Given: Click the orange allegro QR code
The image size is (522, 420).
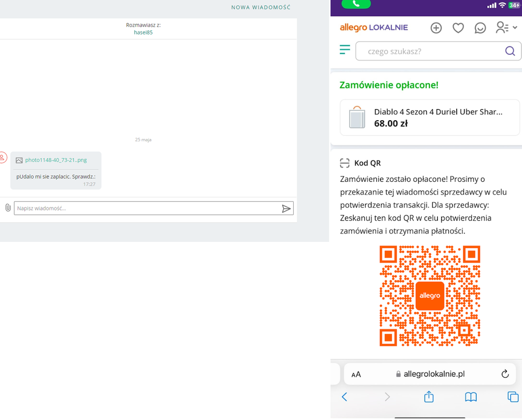Looking at the screenshot, I should 430,296.
